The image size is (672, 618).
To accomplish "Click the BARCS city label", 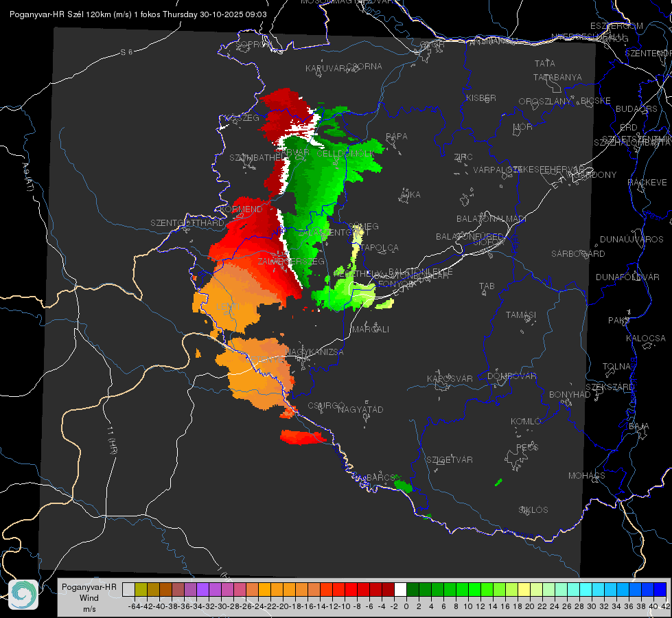I will pyautogui.click(x=381, y=478).
